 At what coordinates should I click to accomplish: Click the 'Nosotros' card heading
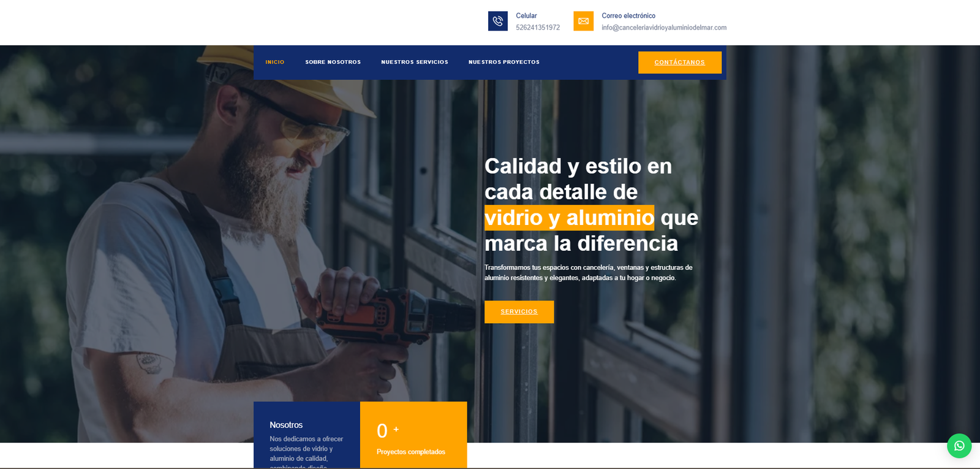286,425
